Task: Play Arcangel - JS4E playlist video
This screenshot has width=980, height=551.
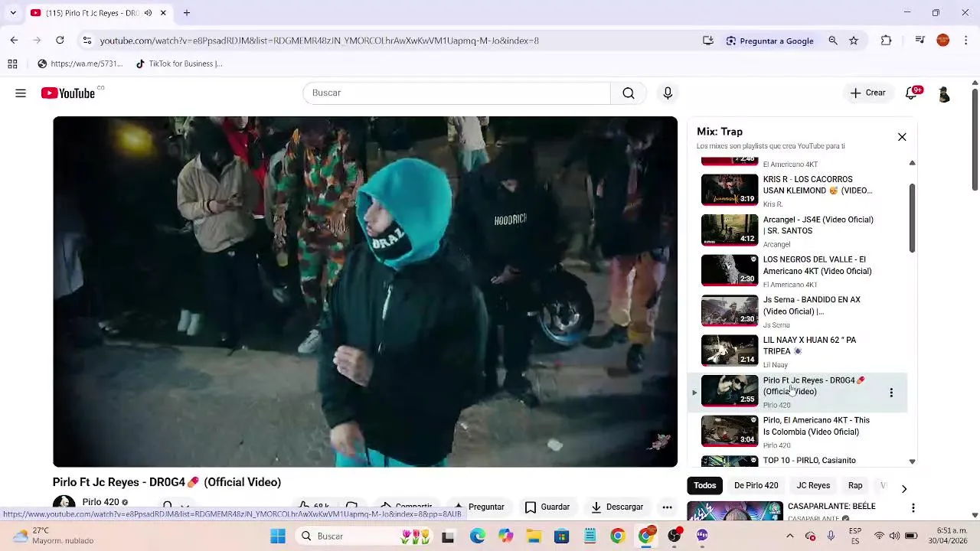Action: tap(796, 230)
